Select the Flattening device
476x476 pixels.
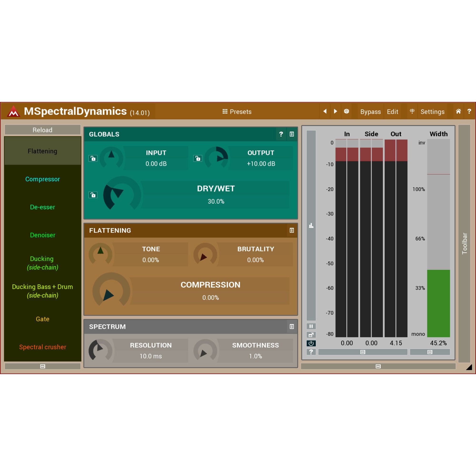tap(43, 151)
